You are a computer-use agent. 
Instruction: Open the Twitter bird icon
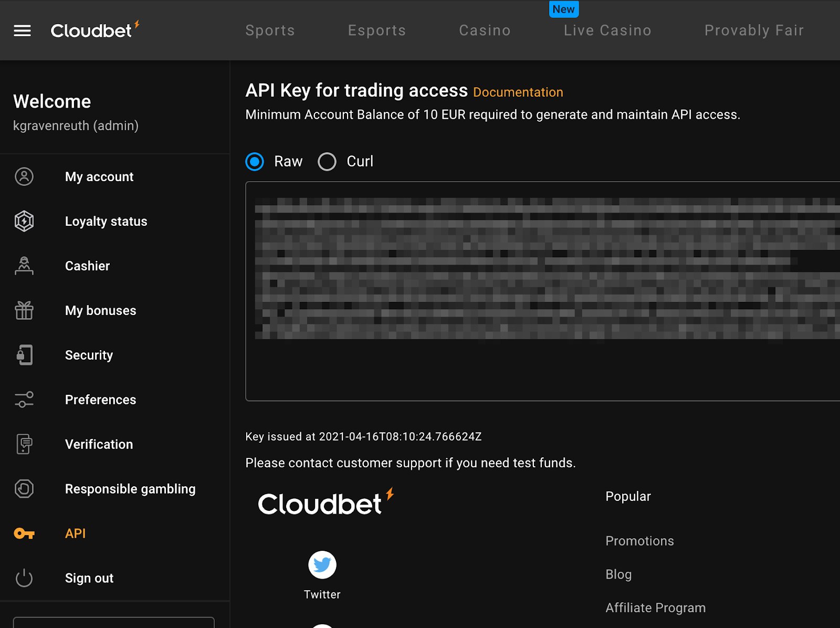coord(322,565)
